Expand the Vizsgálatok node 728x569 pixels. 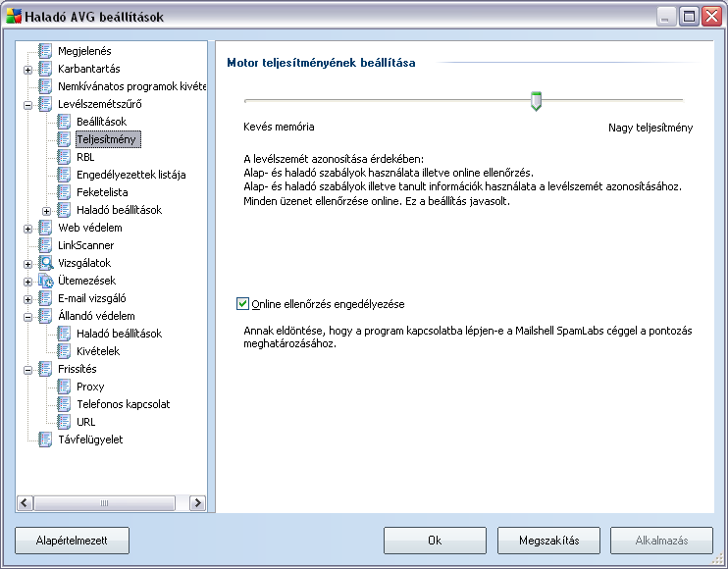click(x=27, y=264)
